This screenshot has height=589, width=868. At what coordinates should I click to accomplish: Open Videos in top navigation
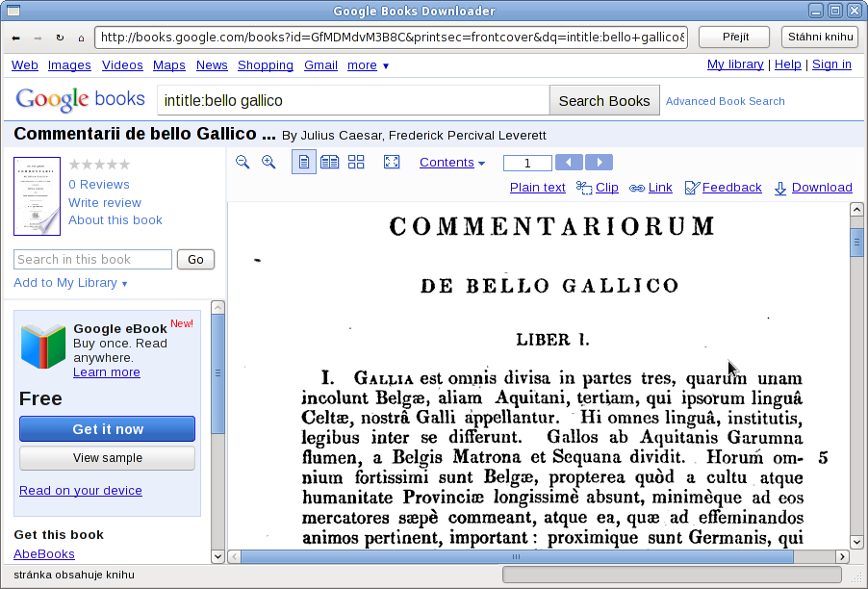click(122, 65)
